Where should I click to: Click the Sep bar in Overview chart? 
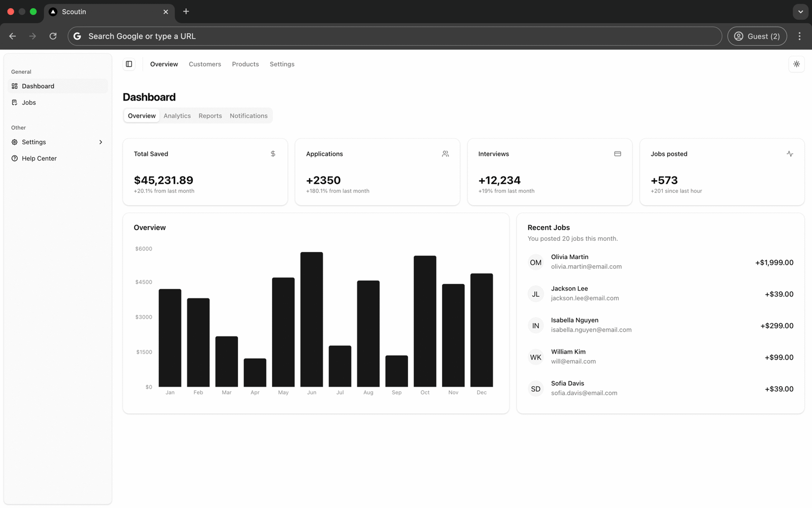point(396,371)
